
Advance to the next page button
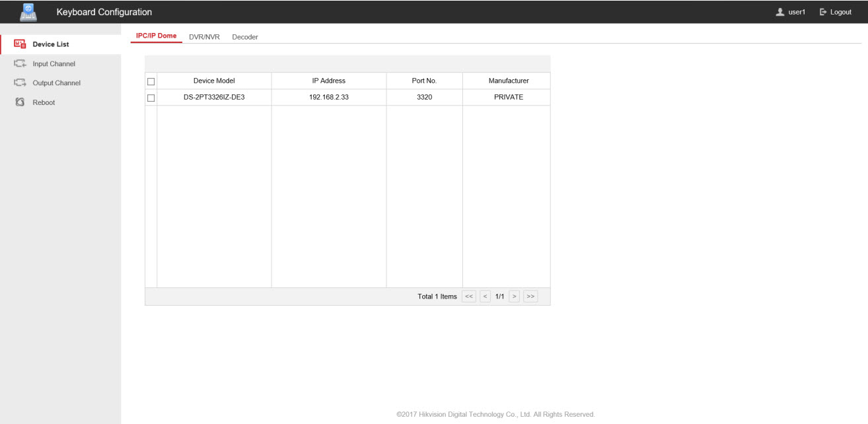click(515, 297)
